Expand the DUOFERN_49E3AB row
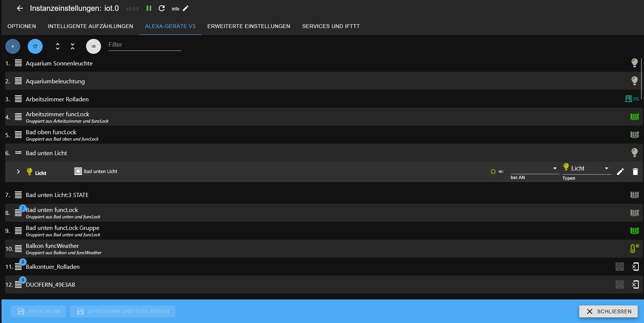This screenshot has width=644, height=323. click(x=18, y=284)
